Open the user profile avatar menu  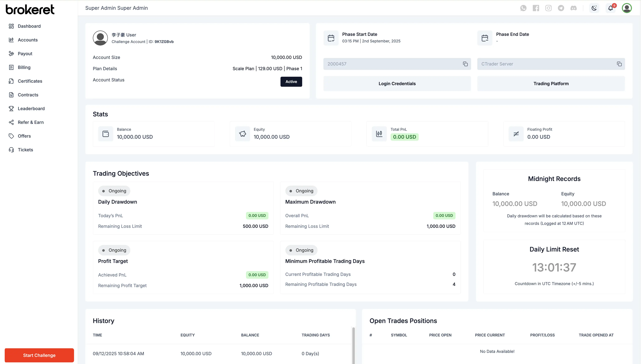[x=627, y=8]
